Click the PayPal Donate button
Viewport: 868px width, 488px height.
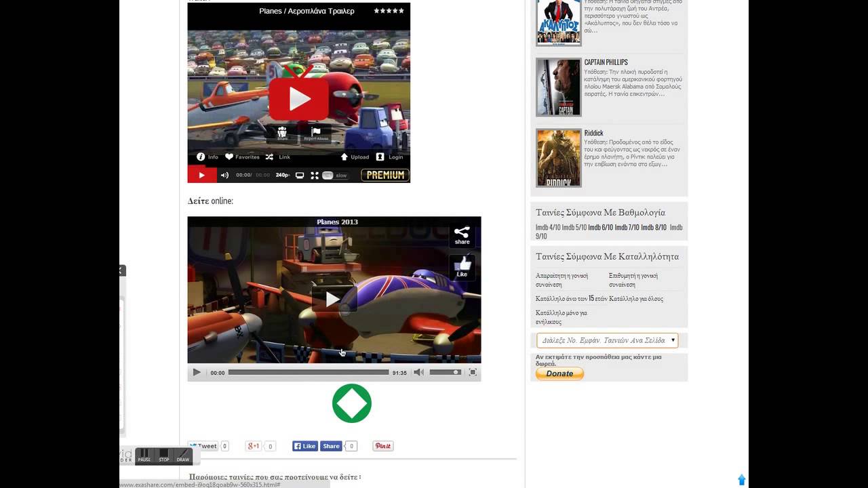pyautogui.click(x=559, y=373)
